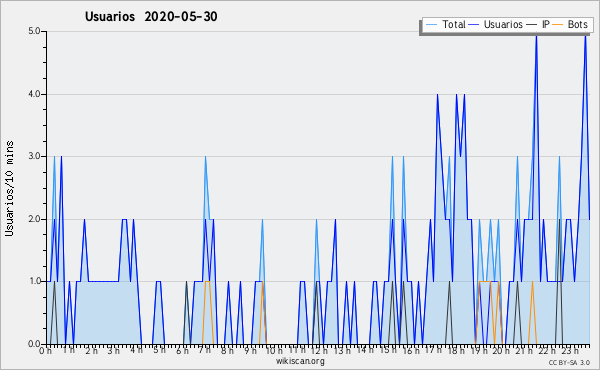Click the '17 h' x-axis label
This screenshot has height=370, width=600.
pyautogui.click(x=433, y=350)
